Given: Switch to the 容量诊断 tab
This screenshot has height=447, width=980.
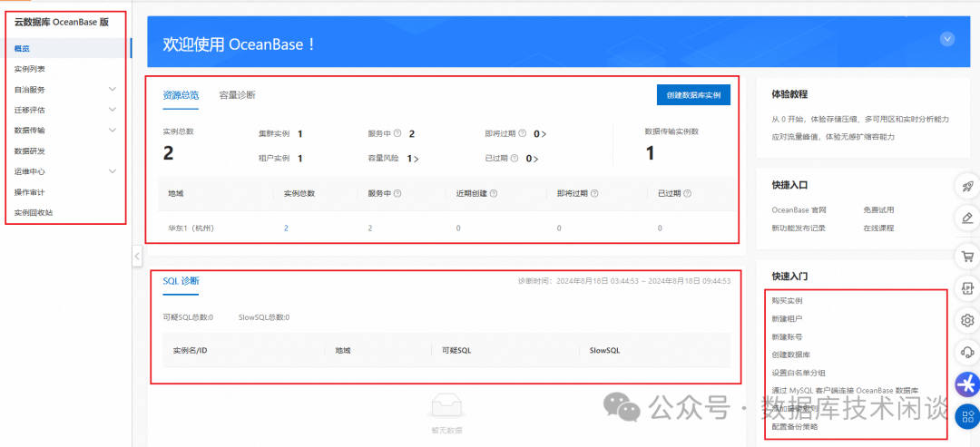Looking at the screenshot, I should click(x=237, y=95).
